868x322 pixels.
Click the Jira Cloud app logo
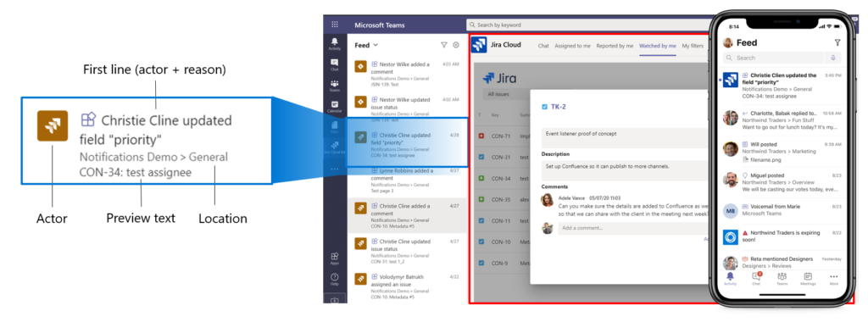479,46
